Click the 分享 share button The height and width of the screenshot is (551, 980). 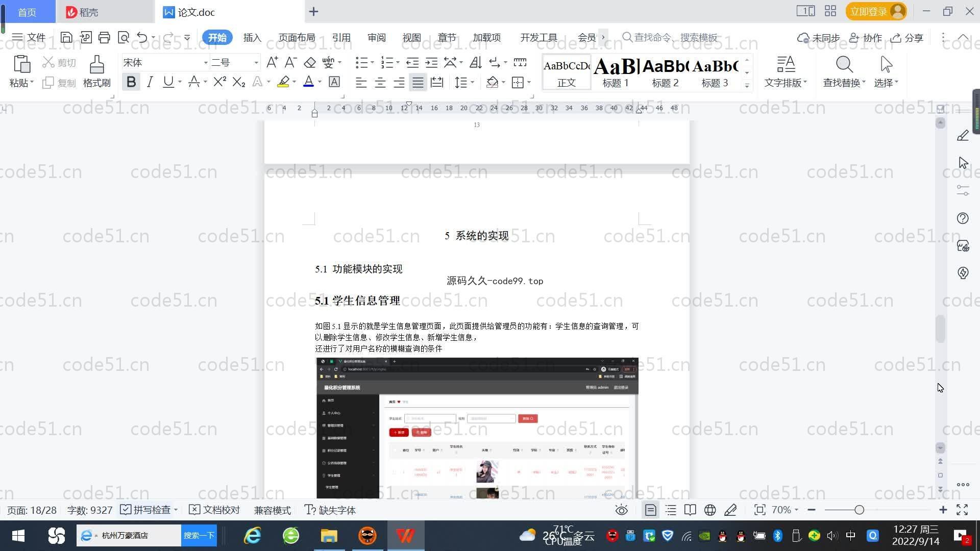pos(907,37)
